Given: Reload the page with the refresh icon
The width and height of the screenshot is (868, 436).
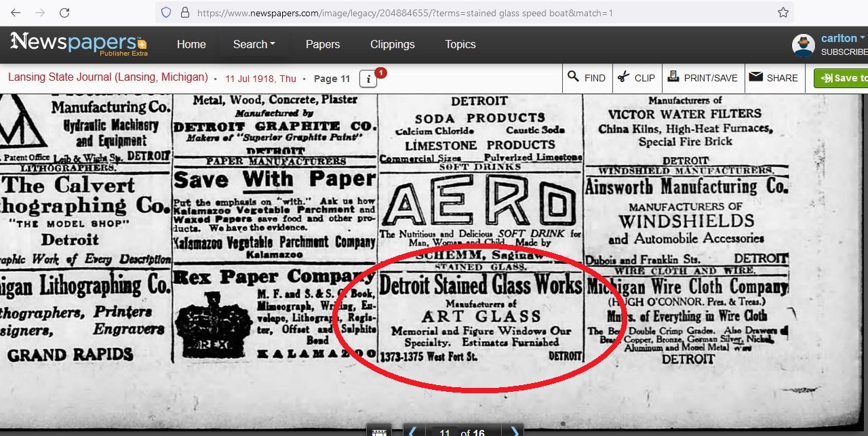Looking at the screenshot, I should (x=64, y=13).
